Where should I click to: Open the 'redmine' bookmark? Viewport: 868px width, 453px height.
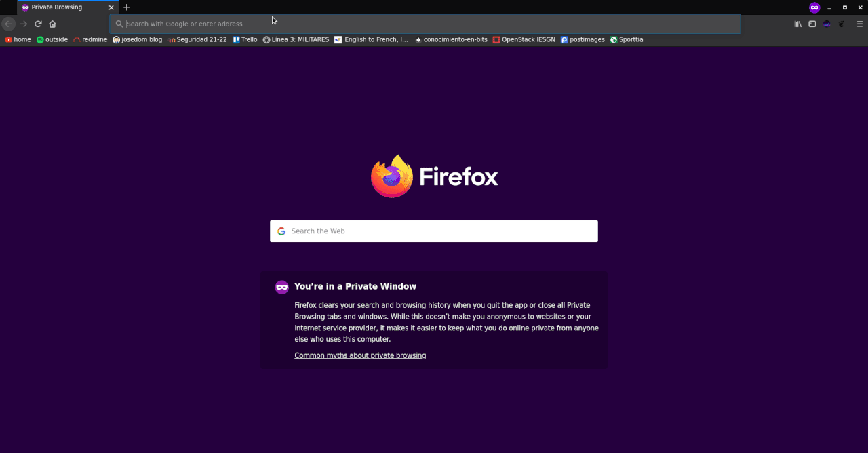click(90, 39)
